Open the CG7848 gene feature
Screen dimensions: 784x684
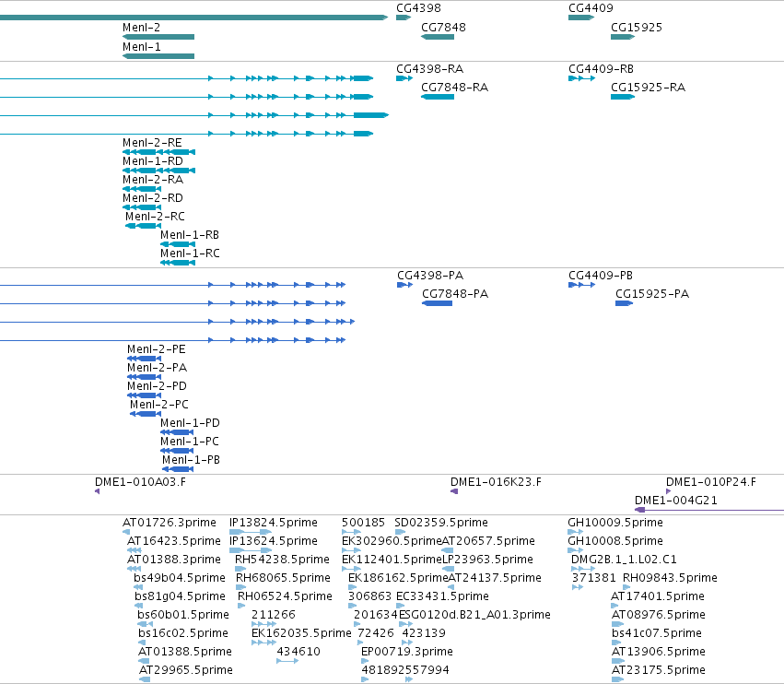click(x=438, y=37)
